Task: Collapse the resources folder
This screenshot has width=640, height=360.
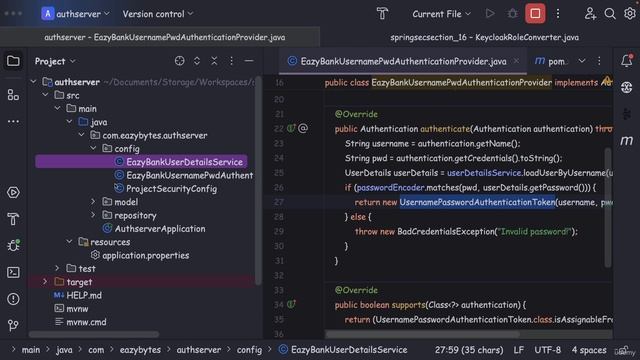Action: pyautogui.click(x=69, y=242)
